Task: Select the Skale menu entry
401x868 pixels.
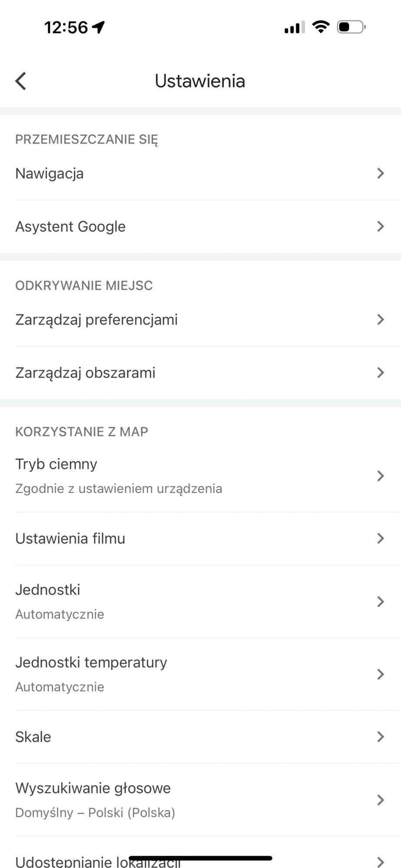Action: (x=200, y=737)
